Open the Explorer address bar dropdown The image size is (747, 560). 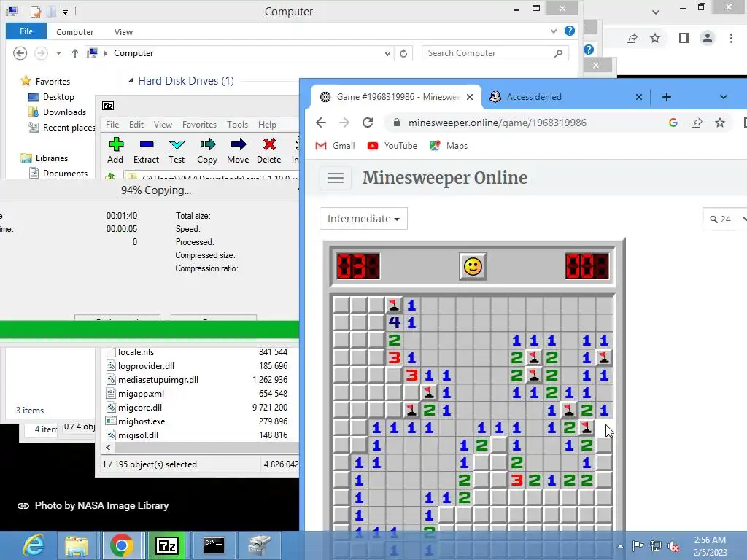pyautogui.click(x=387, y=53)
